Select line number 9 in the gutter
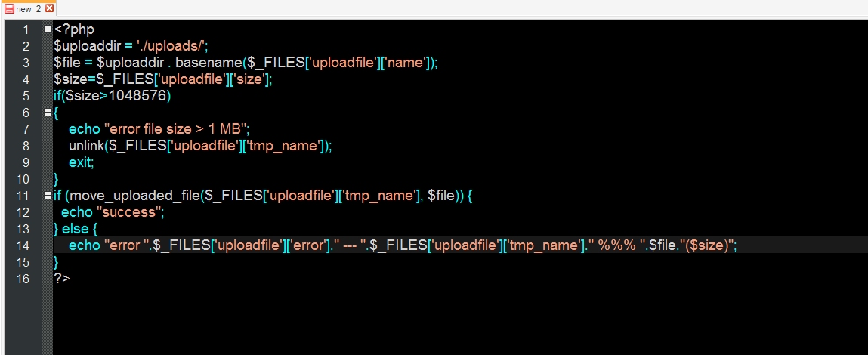The width and height of the screenshot is (868, 355). 25,162
